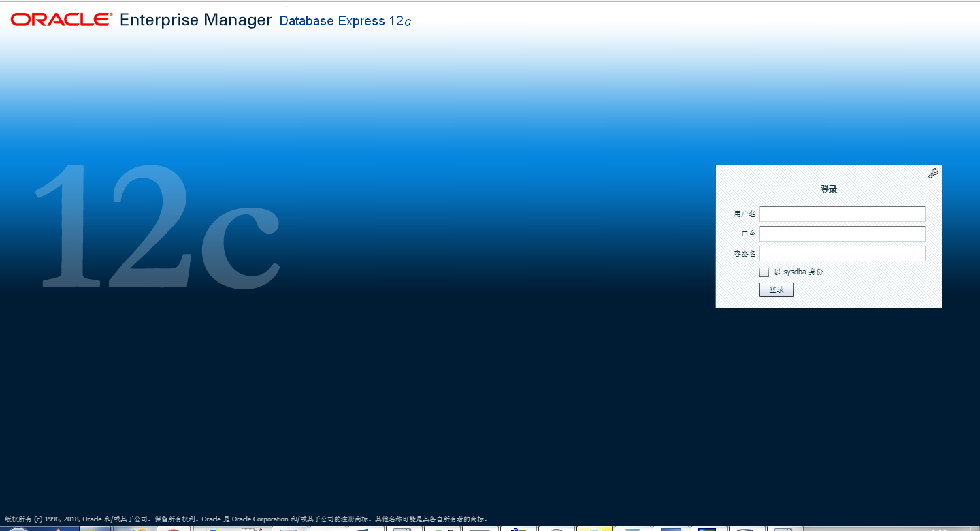Click the Database Express 12c header text
Viewport: 980px width, 531px height.
346,21
